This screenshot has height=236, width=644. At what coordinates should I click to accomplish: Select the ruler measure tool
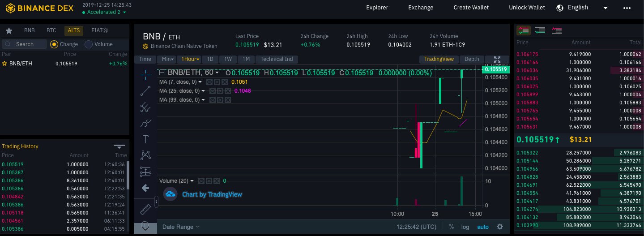click(x=145, y=209)
